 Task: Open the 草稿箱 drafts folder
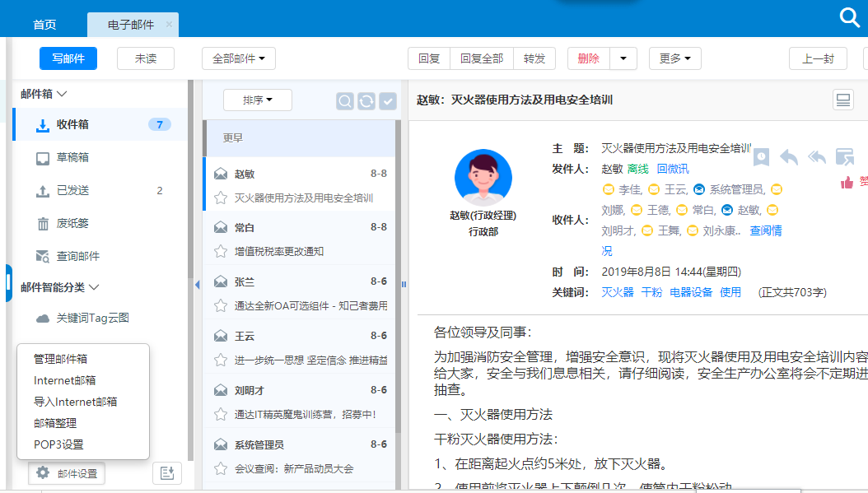[72, 157]
